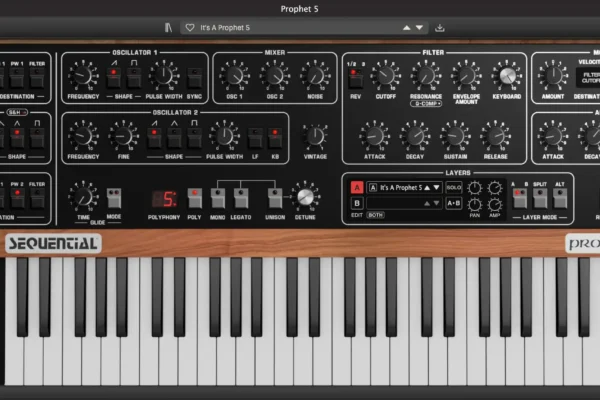Open the preset library browser icon
Image resolution: width=600 pixels, height=400 pixels.
pos(168,28)
